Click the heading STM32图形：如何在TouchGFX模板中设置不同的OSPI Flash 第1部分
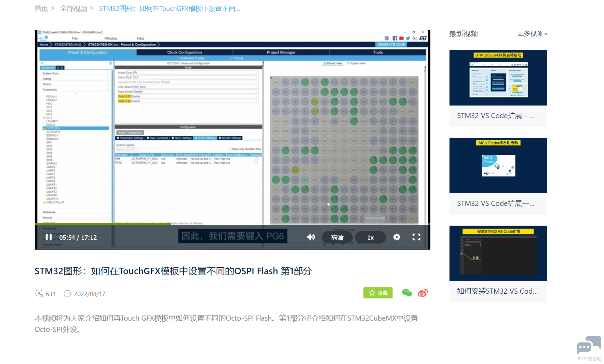The image size is (604, 364). pyautogui.click(x=173, y=271)
